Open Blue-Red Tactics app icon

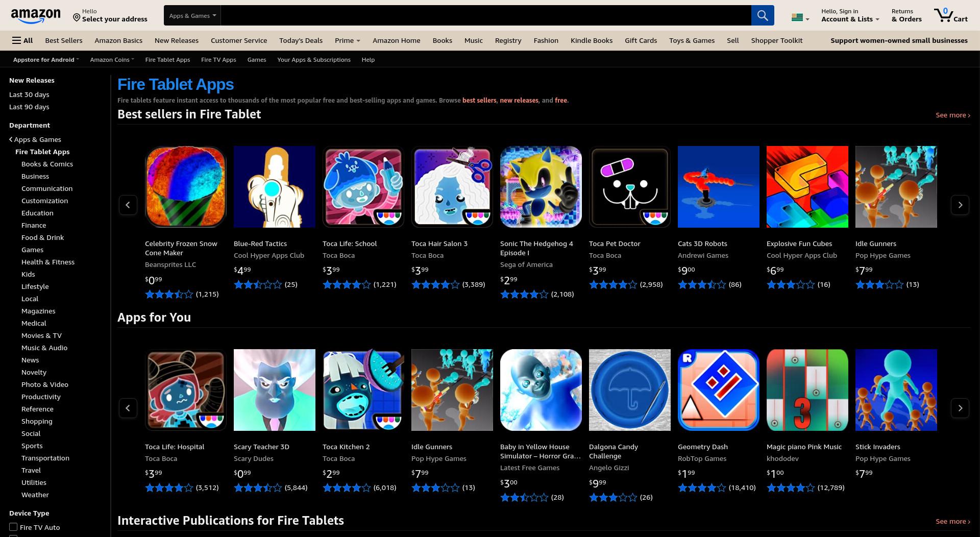(x=275, y=187)
